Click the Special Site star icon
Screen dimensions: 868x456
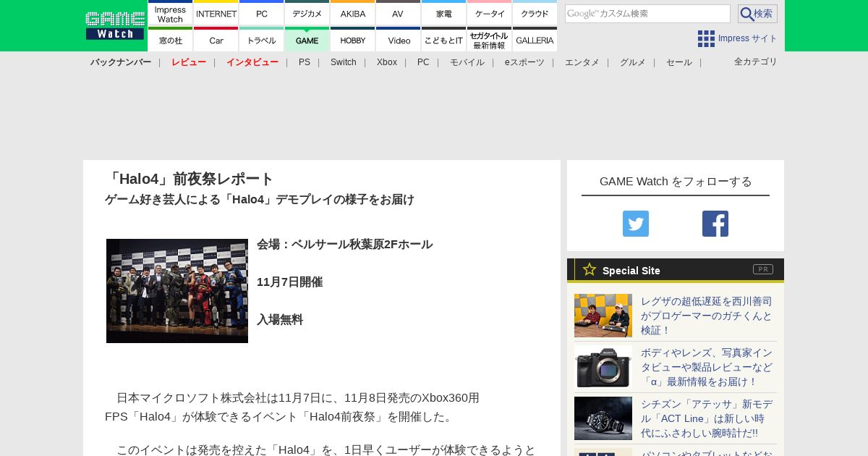coord(590,269)
